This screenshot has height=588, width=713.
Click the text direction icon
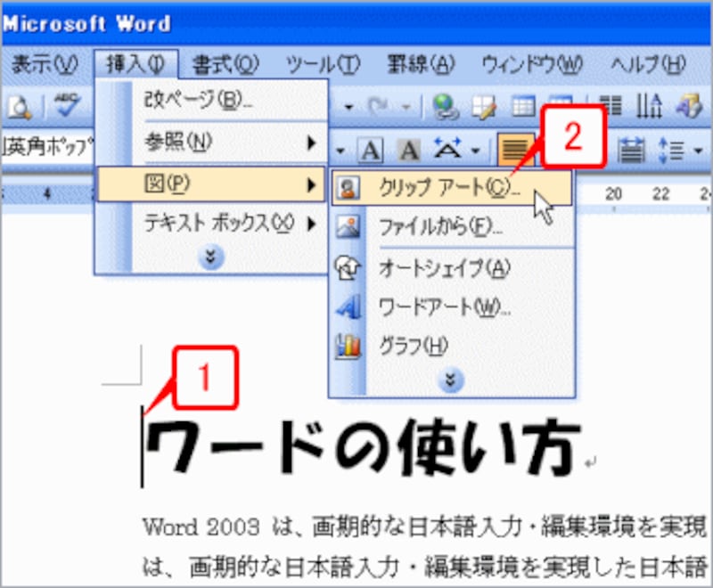tap(649, 106)
